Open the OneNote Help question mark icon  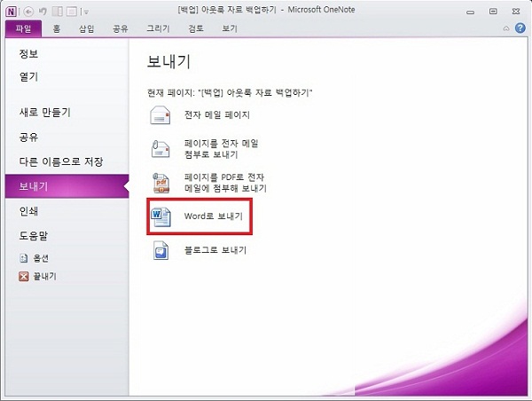tap(520, 28)
